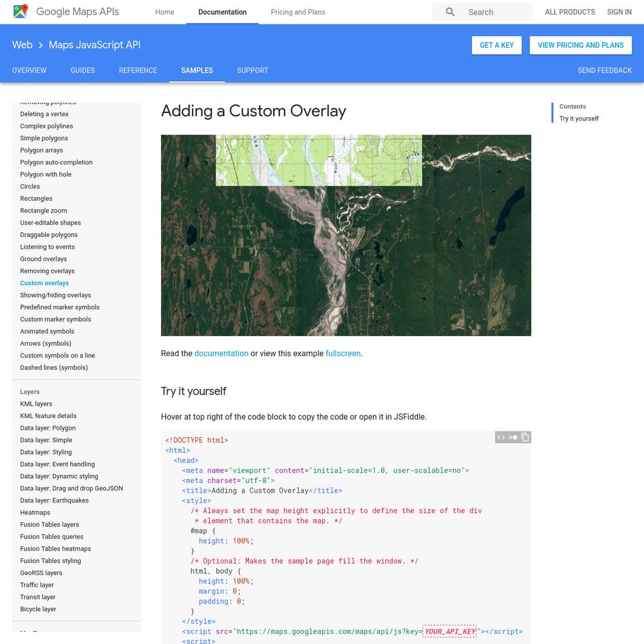The height and width of the screenshot is (644, 644).
Task: Open Draggable polygons sample
Action: (x=49, y=234)
